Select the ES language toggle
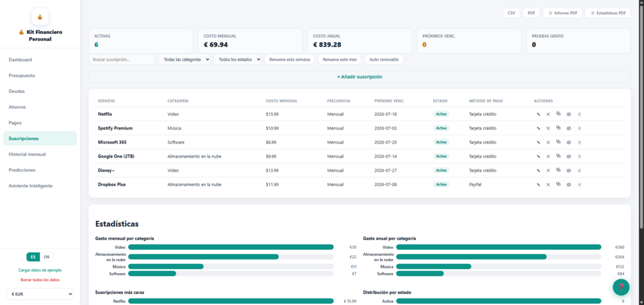Image resolution: width=644 pixels, height=305 pixels. click(x=33, y=257)
